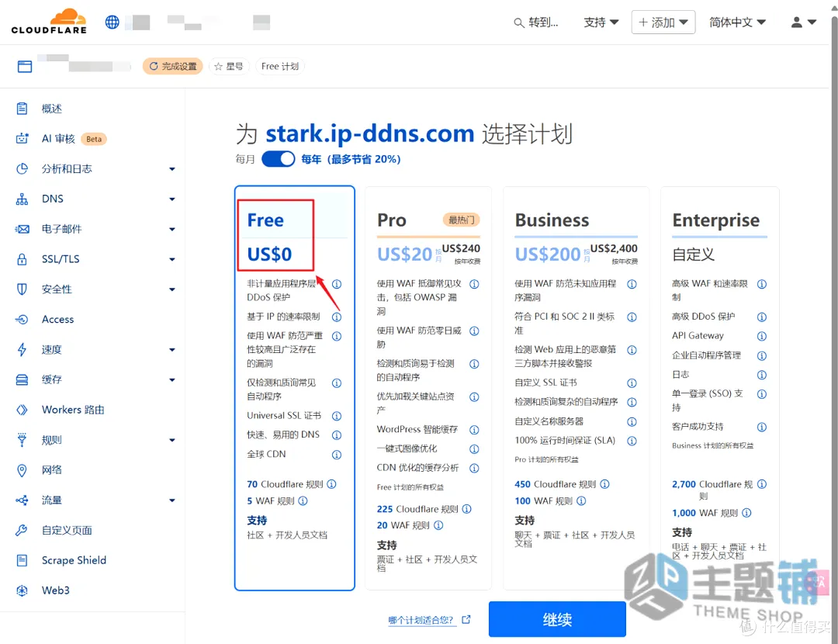Image resolution: width=838 pixels, height=644 pixels.
Task: Click the Workers 路由 icon
Action: (x=22, y=410)
